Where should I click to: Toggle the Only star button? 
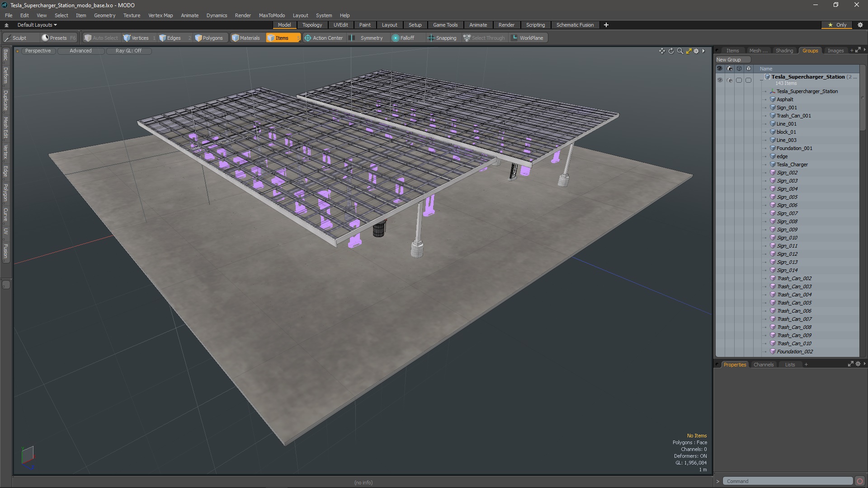point(837,25)
